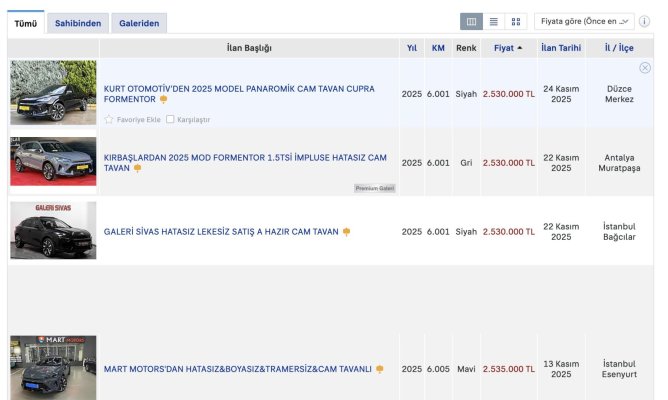
Task: Check the Karşılaştır compare checkbox
Action: tap(170, 119)
